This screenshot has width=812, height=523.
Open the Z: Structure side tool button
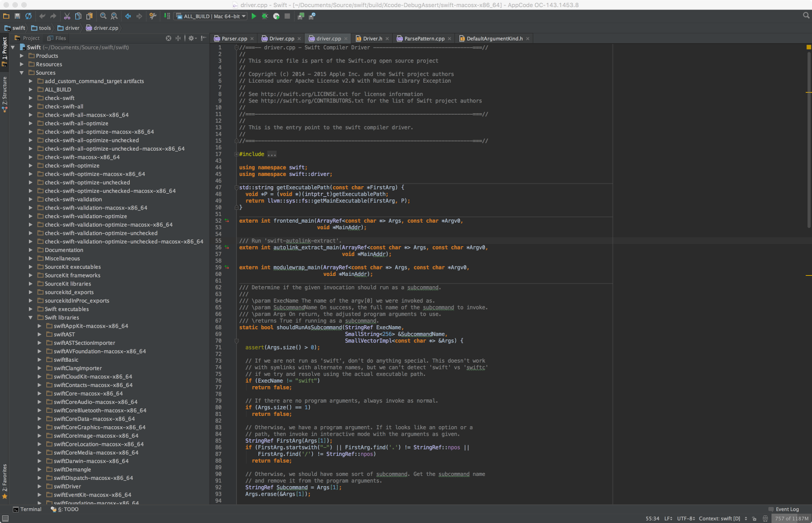(x=5, y=94)
